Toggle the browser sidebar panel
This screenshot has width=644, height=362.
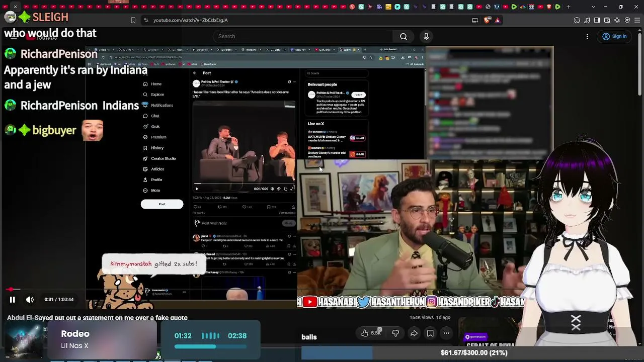[597, 20]
